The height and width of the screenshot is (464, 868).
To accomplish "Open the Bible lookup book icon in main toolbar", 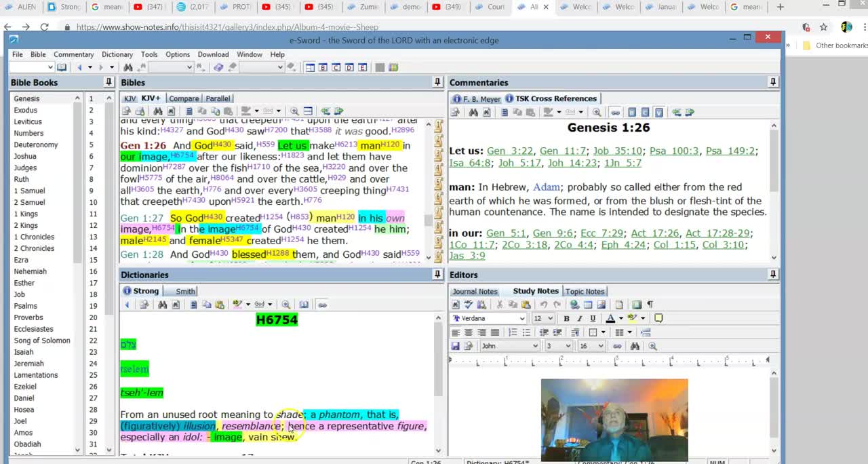I will pos(62,67).
